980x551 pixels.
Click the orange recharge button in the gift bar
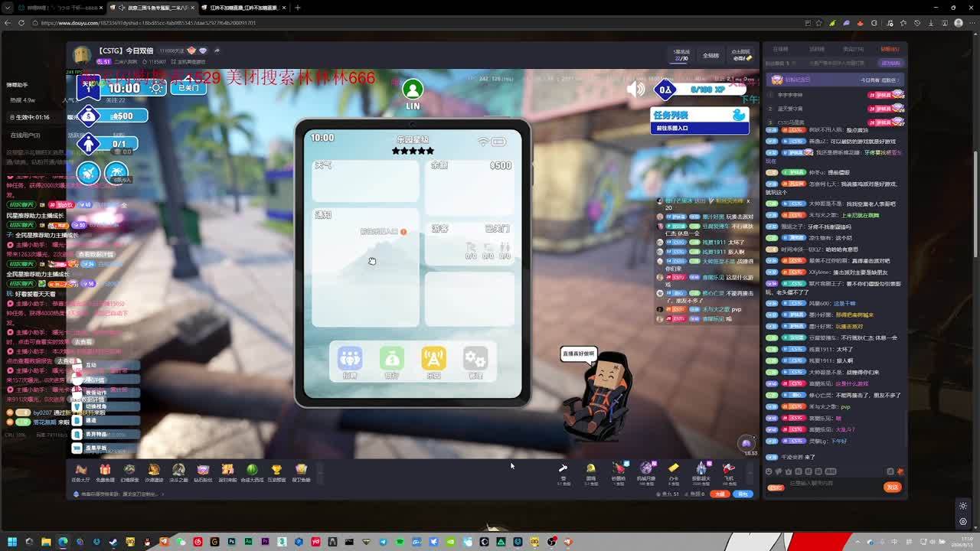coord(720,494)
